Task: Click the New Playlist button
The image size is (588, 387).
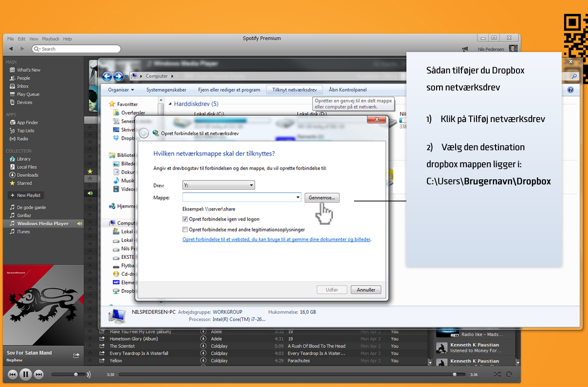Action: coord(26,195)
